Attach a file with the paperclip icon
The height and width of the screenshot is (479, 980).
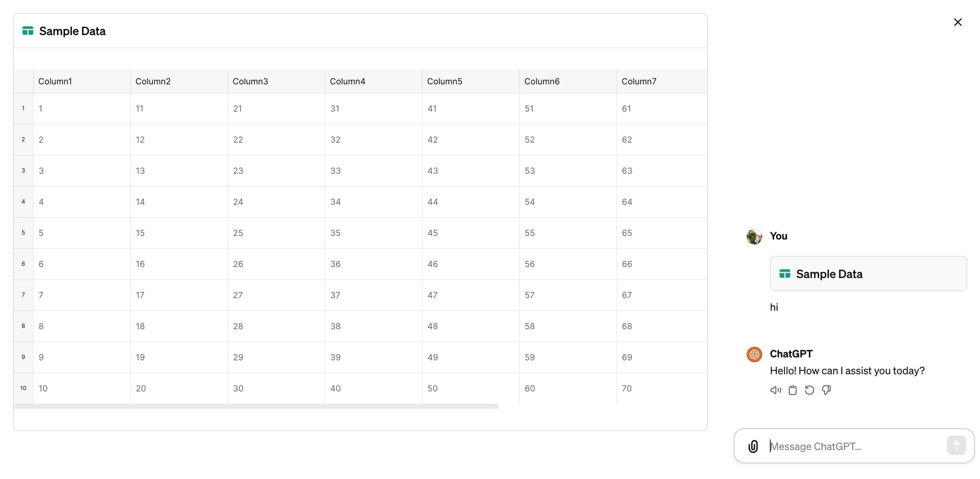pyautogui.click(x=753, y=446)
